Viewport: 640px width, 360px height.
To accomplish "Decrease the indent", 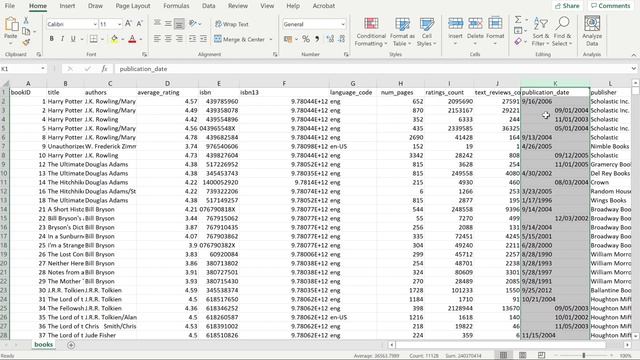I will [192, 39].
